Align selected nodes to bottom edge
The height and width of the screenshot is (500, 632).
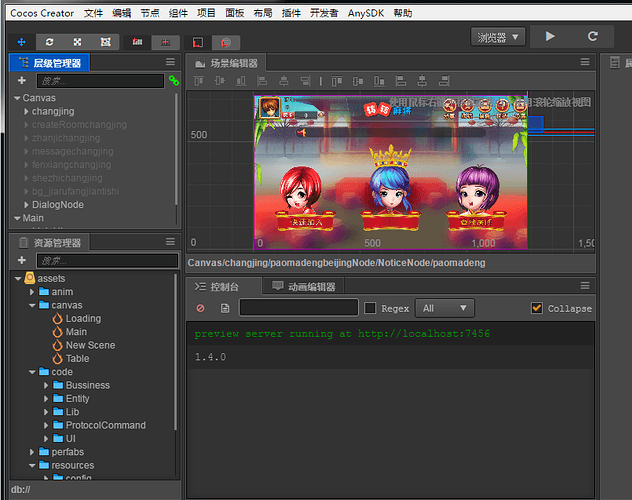click(241, 81)
